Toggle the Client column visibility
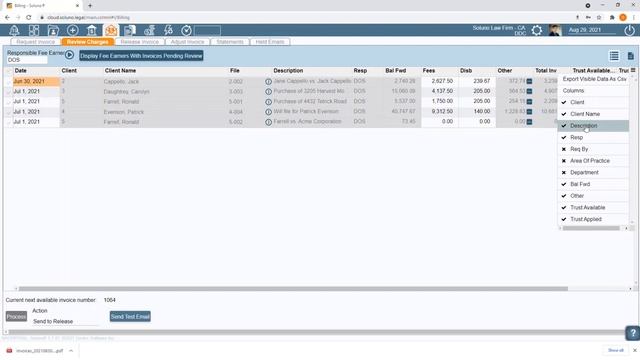 pyautogui.click(x=593, y=102)
